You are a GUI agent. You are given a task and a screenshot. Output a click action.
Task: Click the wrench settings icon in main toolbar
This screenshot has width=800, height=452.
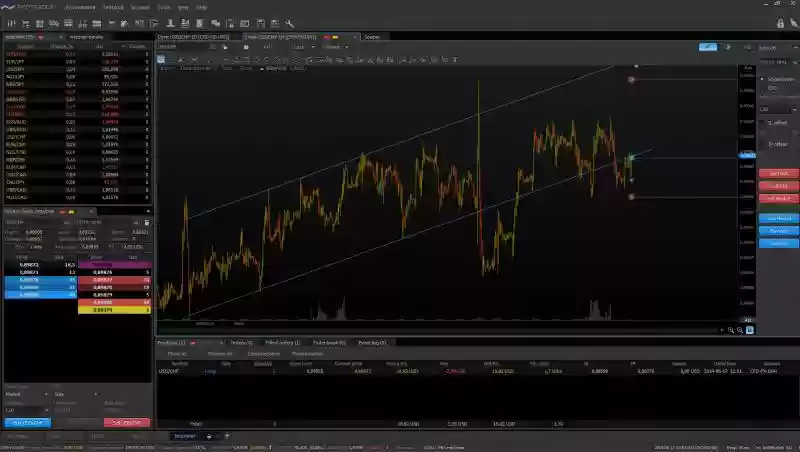click(289, 23)
